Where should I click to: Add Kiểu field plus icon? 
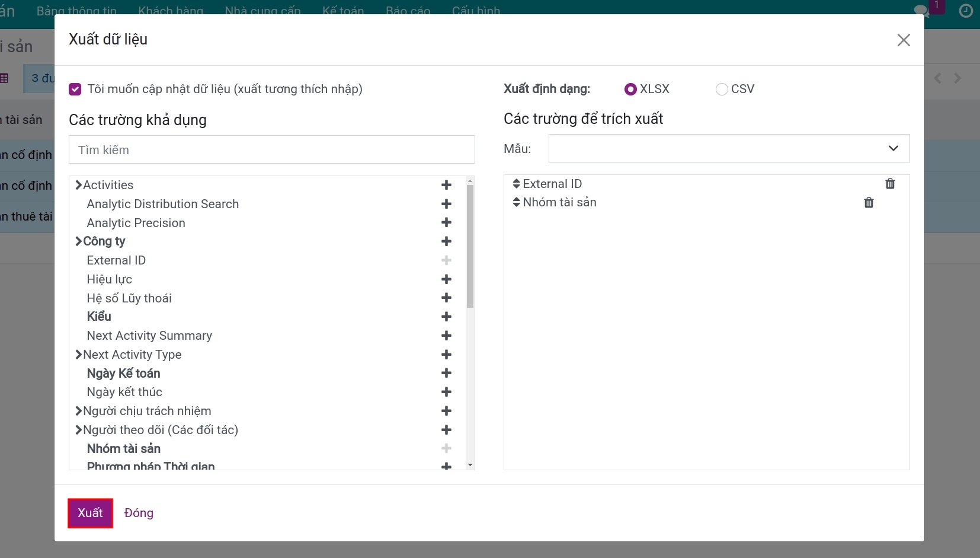click(447, 317)
